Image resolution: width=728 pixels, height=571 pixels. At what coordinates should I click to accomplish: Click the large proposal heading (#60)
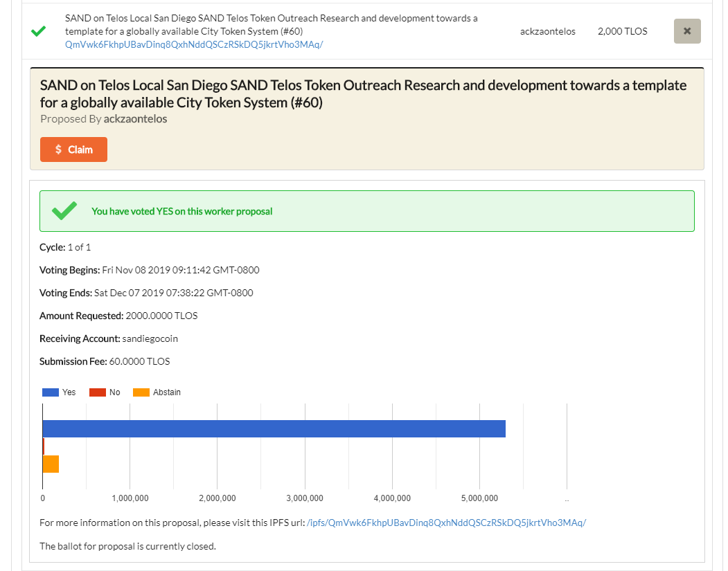(x=363, y=93)
